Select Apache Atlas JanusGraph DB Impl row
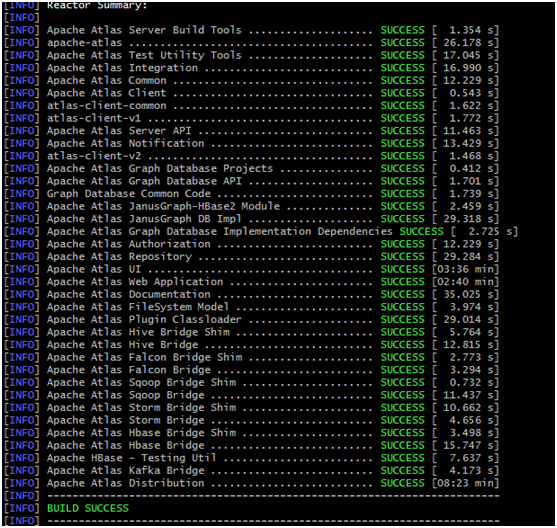Viewport: 557px width, 528px height. 252,219
